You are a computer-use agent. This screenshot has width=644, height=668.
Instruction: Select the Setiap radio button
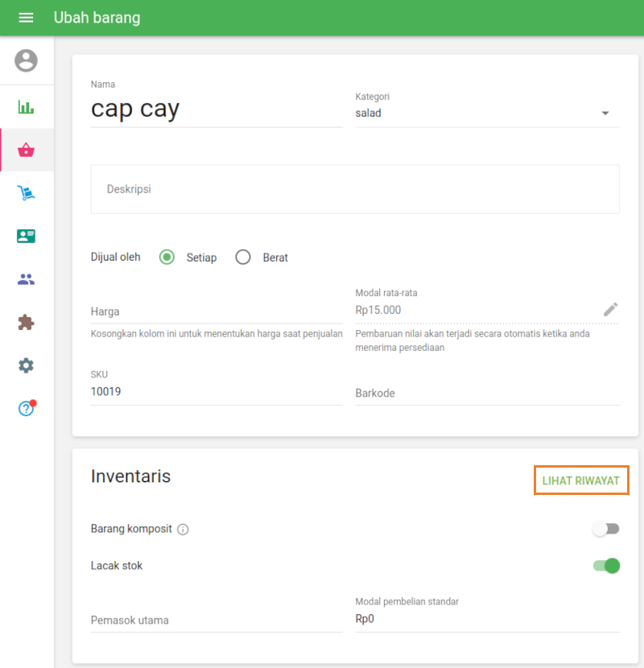[x=167, y=258]
